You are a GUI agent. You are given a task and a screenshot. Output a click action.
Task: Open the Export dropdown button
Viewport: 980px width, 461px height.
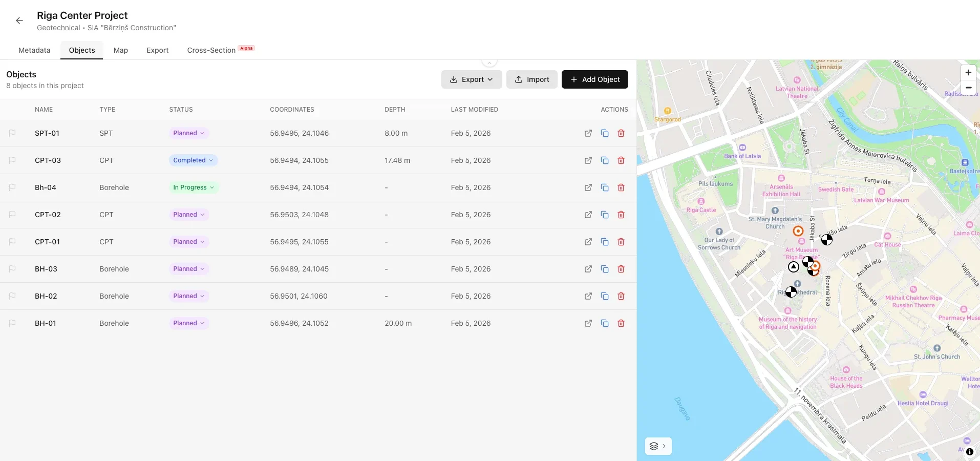(x=472, y=79)
